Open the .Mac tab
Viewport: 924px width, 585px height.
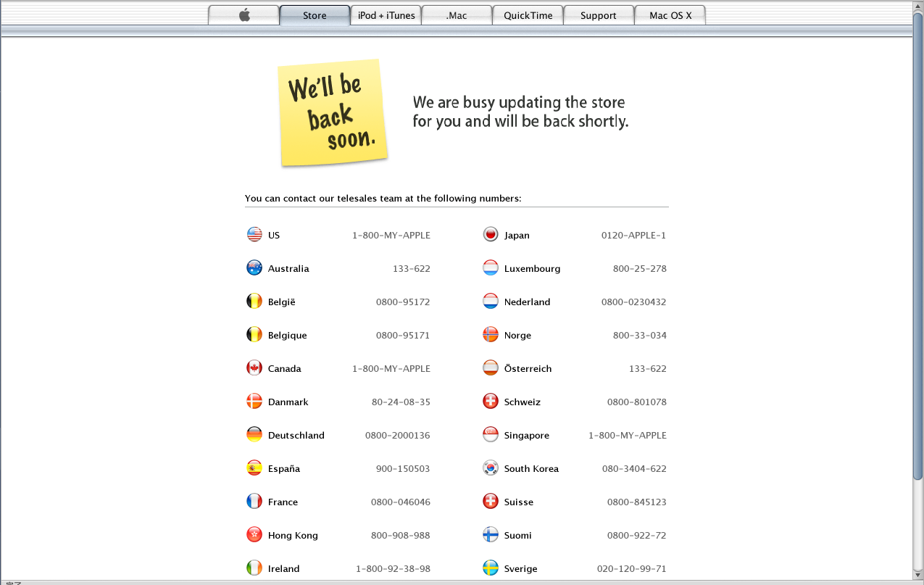[x=457, y=15]
